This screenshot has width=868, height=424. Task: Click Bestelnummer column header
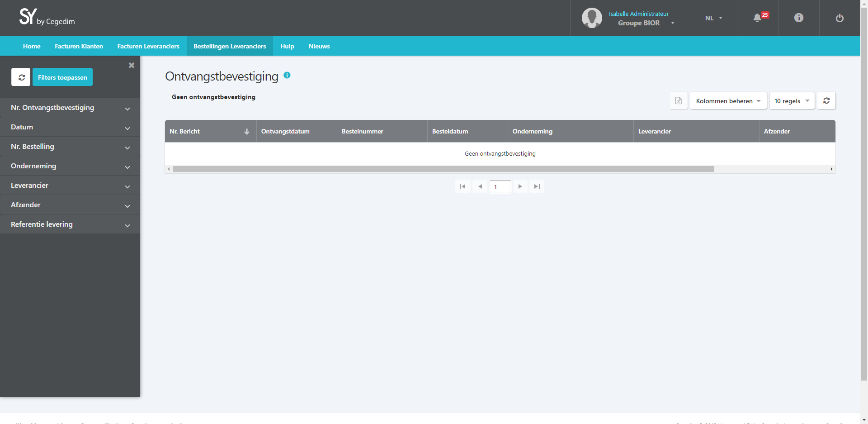pos(382,131)
